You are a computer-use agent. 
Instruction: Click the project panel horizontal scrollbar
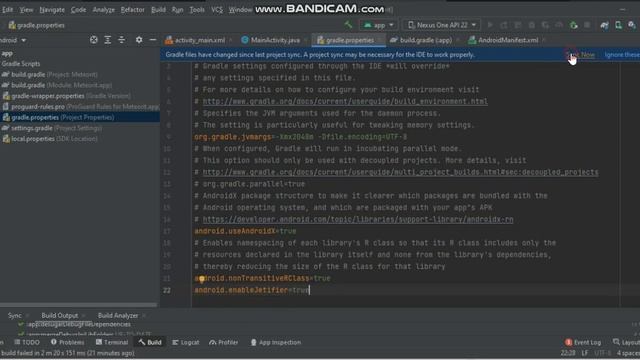tap(78, 305)
